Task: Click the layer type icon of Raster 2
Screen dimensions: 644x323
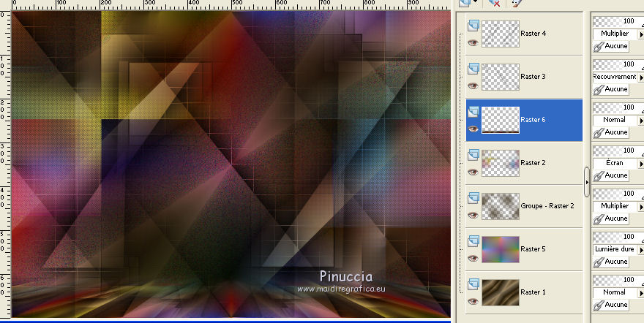Action: click(473, 155)
